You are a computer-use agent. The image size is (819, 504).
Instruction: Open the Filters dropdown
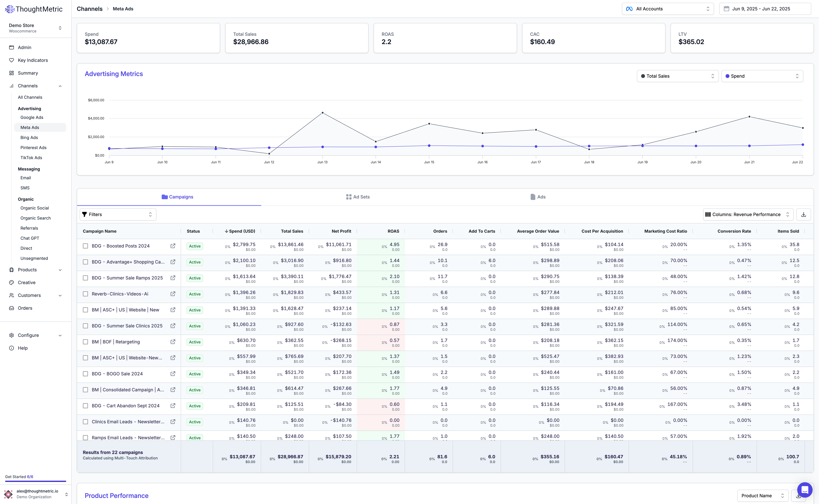pyautogui.click(x=118, y=214)
